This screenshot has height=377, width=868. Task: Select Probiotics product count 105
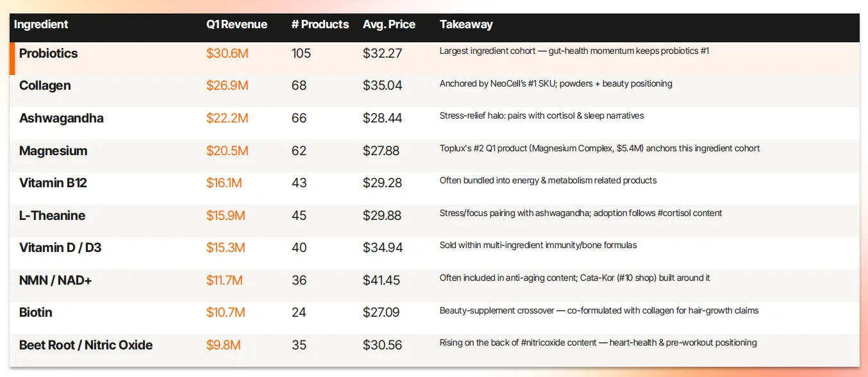click(301, 53)
